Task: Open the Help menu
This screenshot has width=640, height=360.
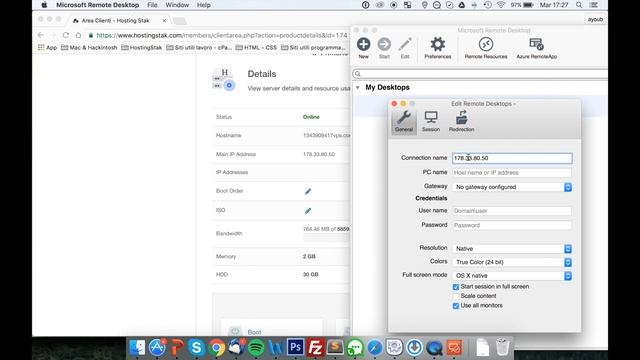Action: (204, 5)
